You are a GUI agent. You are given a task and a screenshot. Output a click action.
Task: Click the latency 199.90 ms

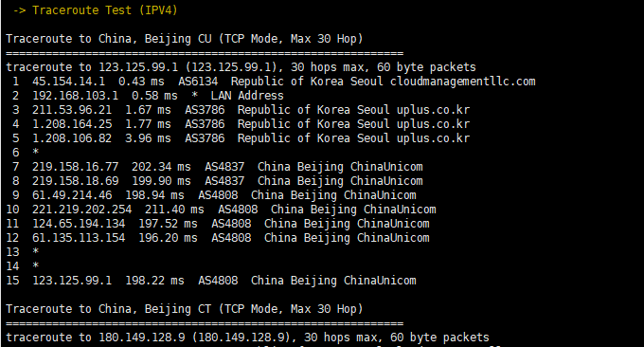pyautogui.click(x=161, y=181)
